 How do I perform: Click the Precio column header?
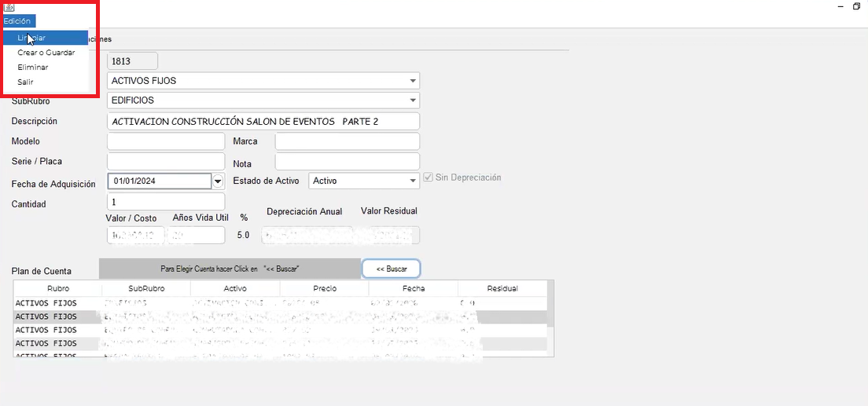(x=324, y=288)
